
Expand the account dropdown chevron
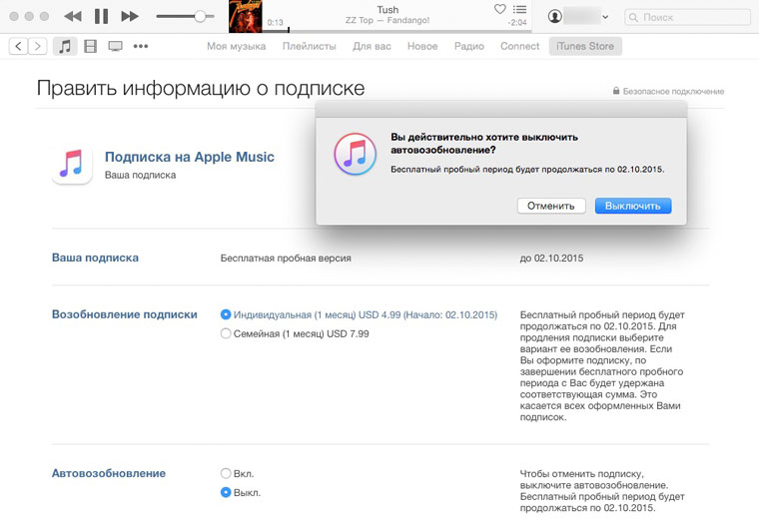pyautogui.click(x=605, y=17)
